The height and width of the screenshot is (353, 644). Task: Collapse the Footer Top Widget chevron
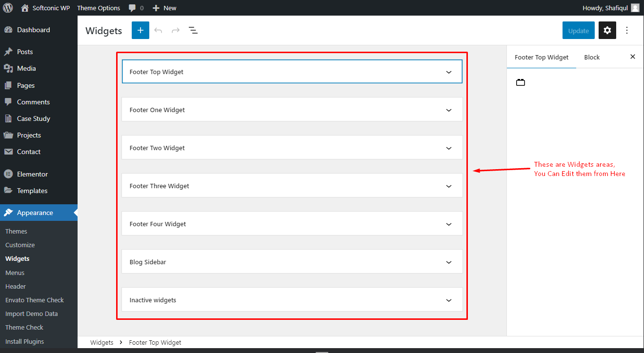click(x=449, y=72)
